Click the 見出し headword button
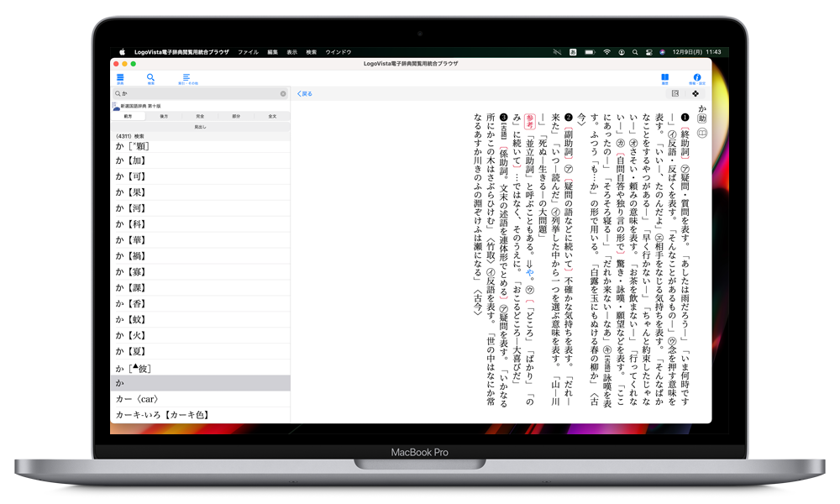 201,127
